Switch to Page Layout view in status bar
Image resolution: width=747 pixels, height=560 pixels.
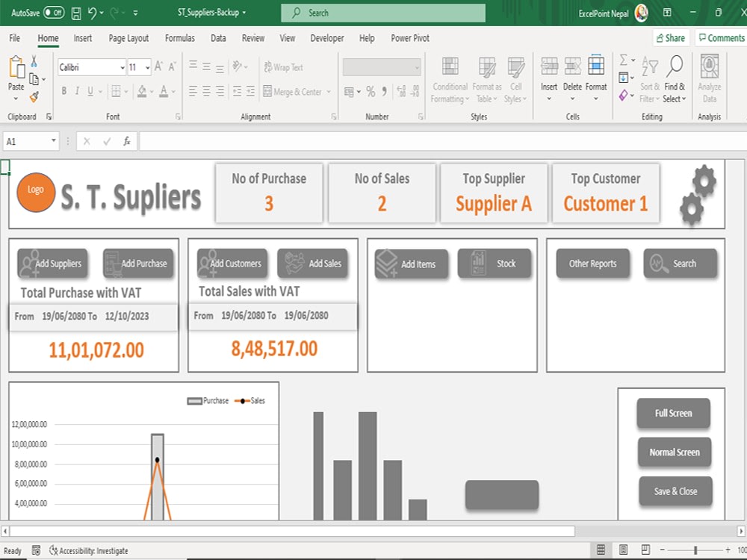point(623,550)
